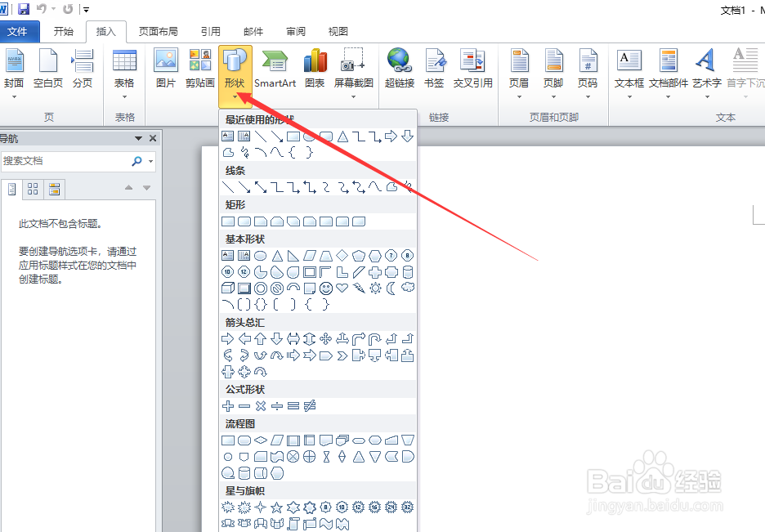Open Clip Art (剪贴画)
The width and height of the screenshot is (765, 532).
[x=200, y=69]
